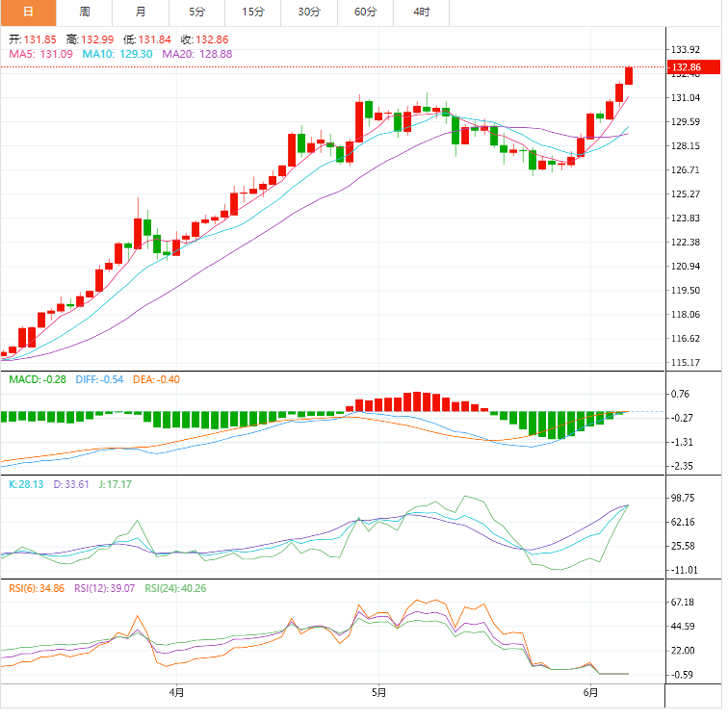Switch to the 周 (weekly) chart tab

[85, 13]
